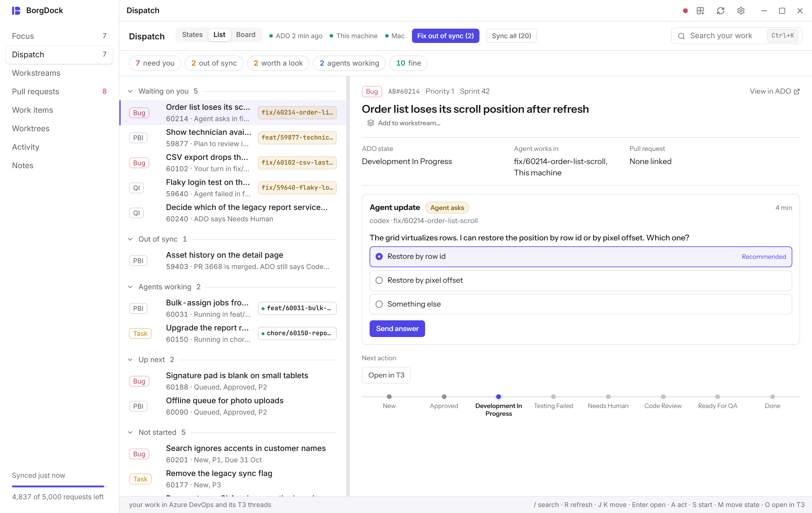The height and width of the screenshot is (513, 812).
Task: Click Sync all (20) button
Action: pos(511,36)
